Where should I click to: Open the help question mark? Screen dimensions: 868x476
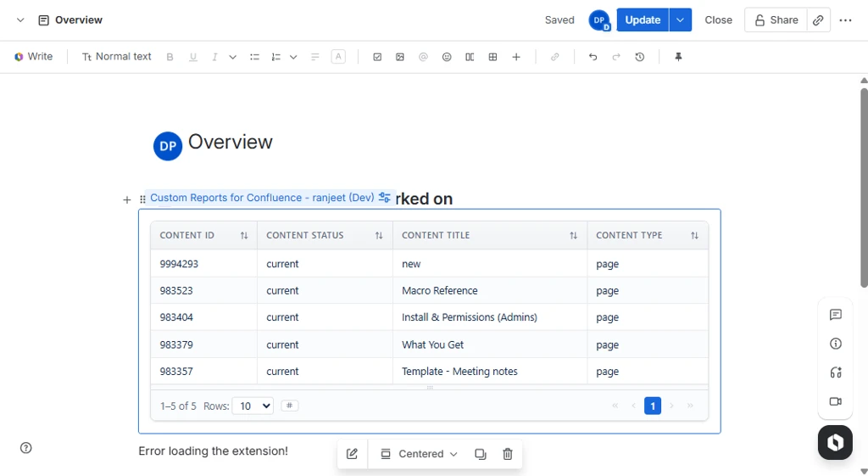tap(26, 448)
